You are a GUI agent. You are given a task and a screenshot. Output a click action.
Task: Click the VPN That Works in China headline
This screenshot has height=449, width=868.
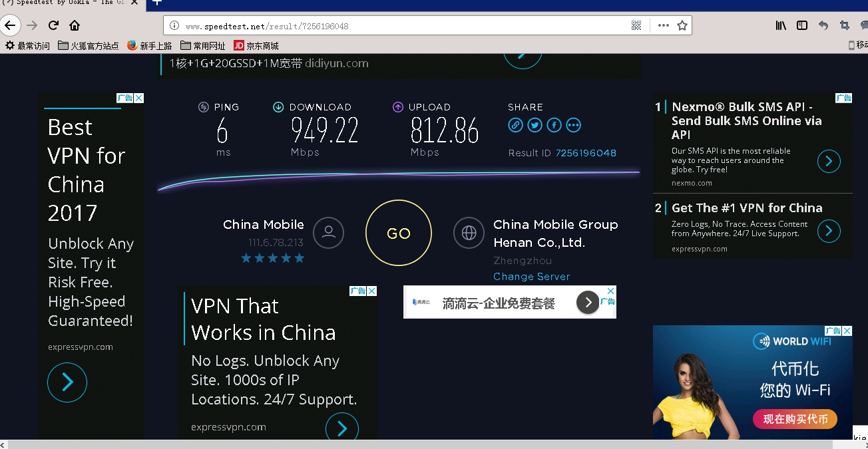click(x=264, y=319)
